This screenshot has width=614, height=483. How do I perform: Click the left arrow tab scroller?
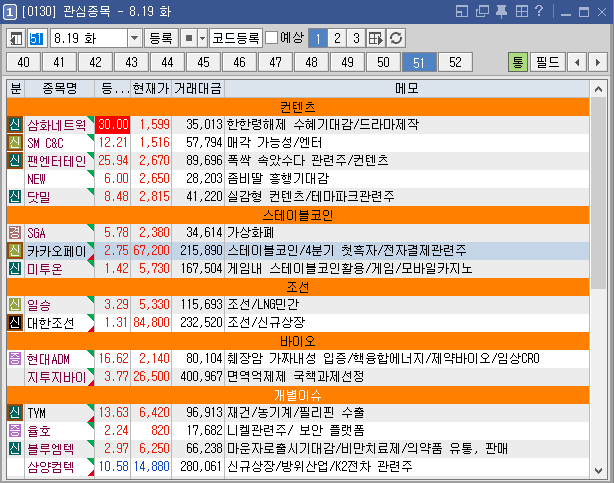tap(577, 62)
